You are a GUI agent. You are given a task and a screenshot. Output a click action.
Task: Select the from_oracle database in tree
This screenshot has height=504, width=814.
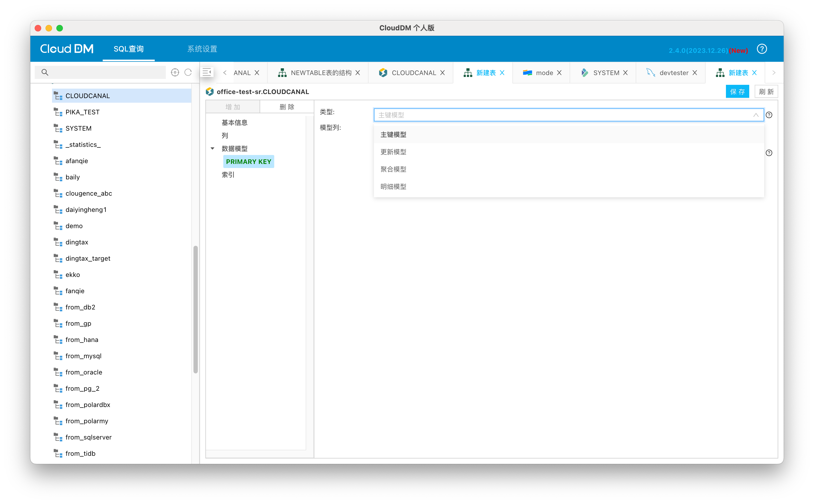(84, 372)
